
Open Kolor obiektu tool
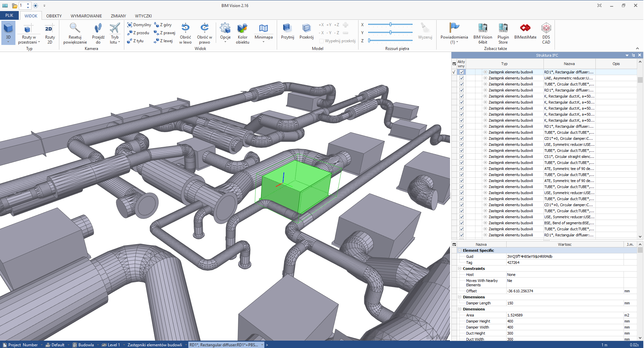[x=242, y=28]
